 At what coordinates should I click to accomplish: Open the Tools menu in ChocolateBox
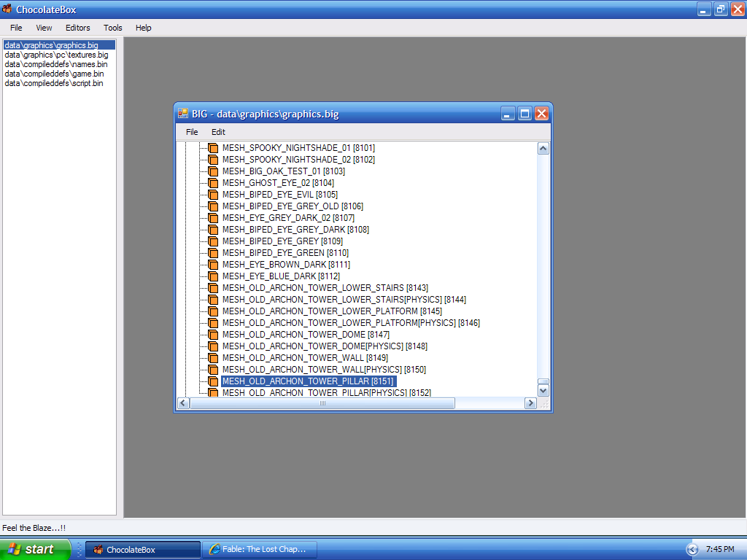tap(113, 28)
